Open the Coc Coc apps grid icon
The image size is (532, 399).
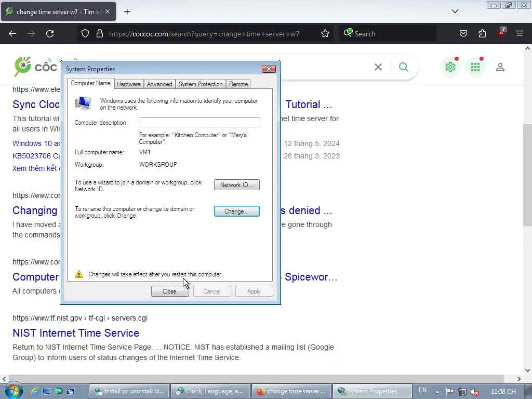coord(475,67)
